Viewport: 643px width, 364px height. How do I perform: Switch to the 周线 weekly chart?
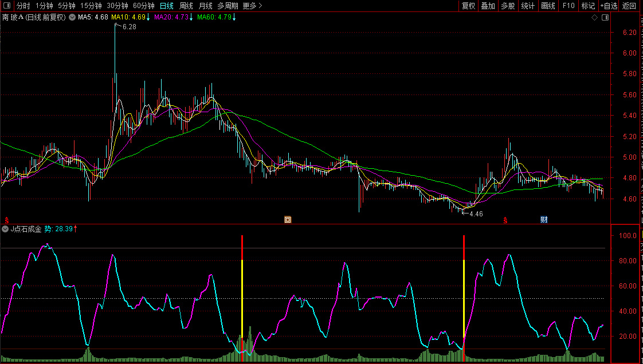186,6
